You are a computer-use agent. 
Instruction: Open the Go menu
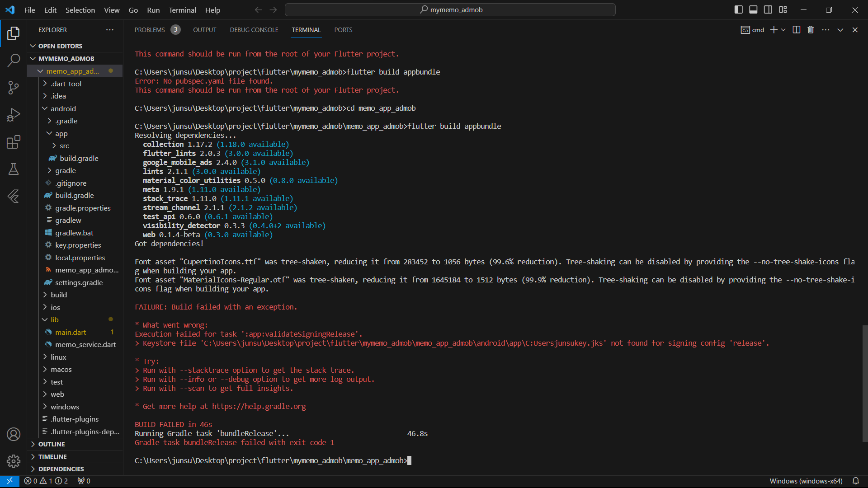[133, 10]
